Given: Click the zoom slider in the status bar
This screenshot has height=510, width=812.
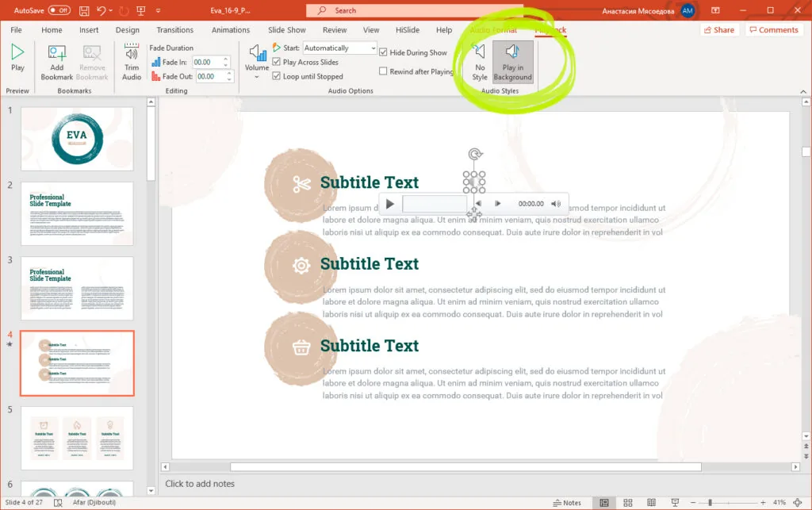Looking at the screenshot, I should (728, 503).
